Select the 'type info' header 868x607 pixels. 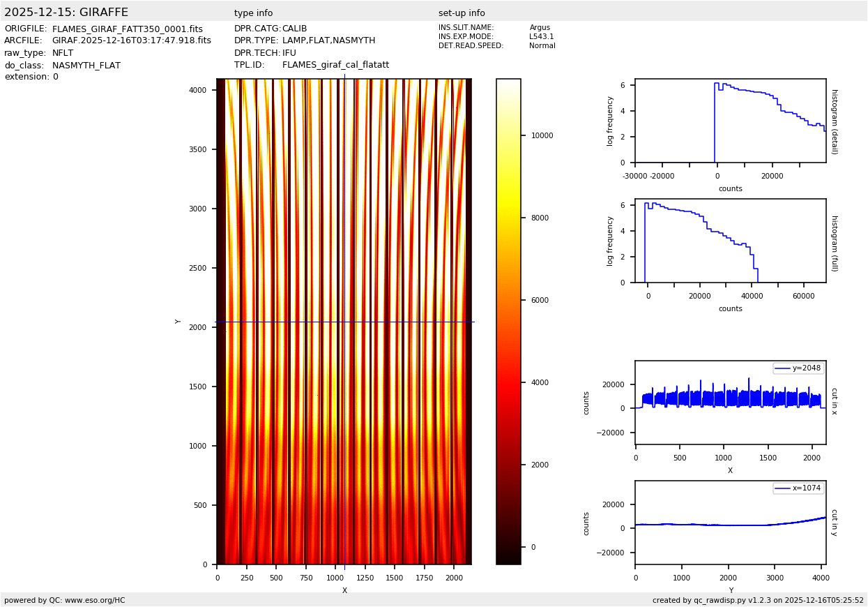[x=254, y=13]
